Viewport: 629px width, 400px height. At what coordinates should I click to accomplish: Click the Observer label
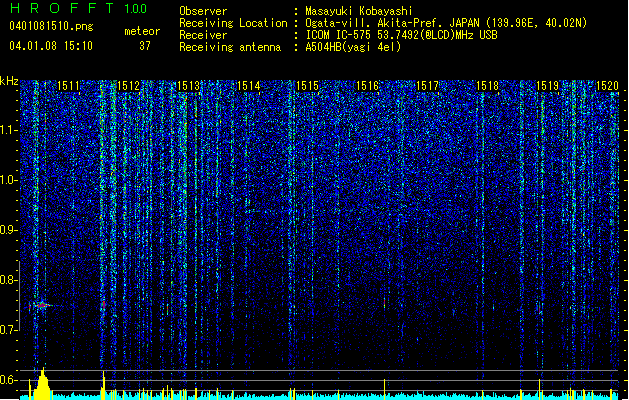(203, 11)
